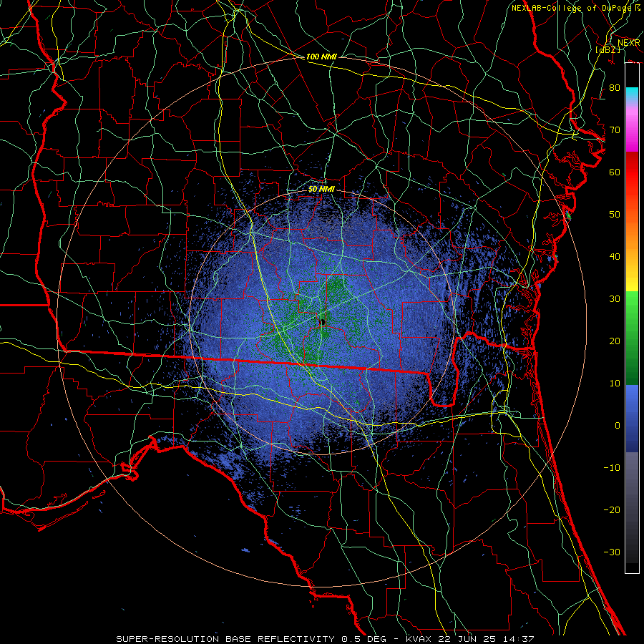
Task: Click the "NEXR" label above the color scale
Action: [629, 43]
